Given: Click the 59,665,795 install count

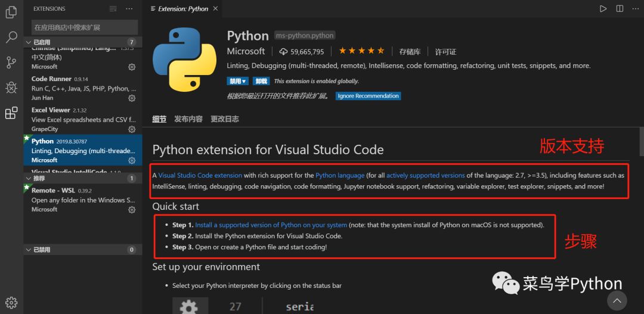Looking at the screenshot, I should 307,52.
